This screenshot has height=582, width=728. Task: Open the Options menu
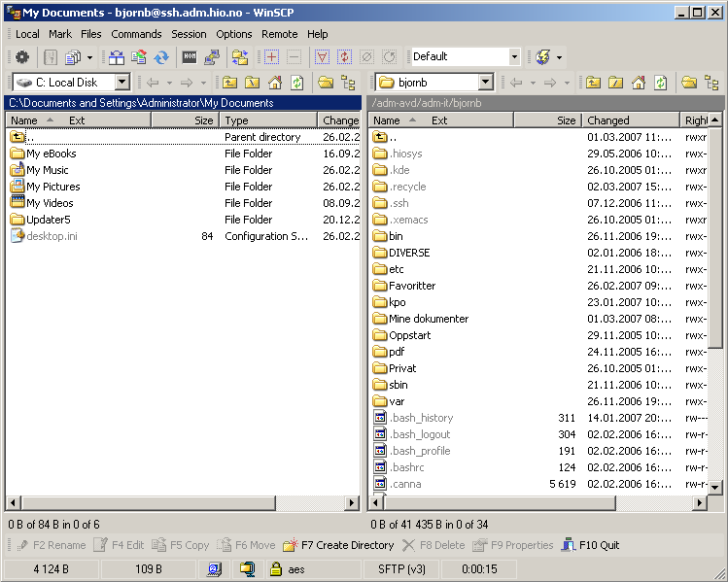233,34
